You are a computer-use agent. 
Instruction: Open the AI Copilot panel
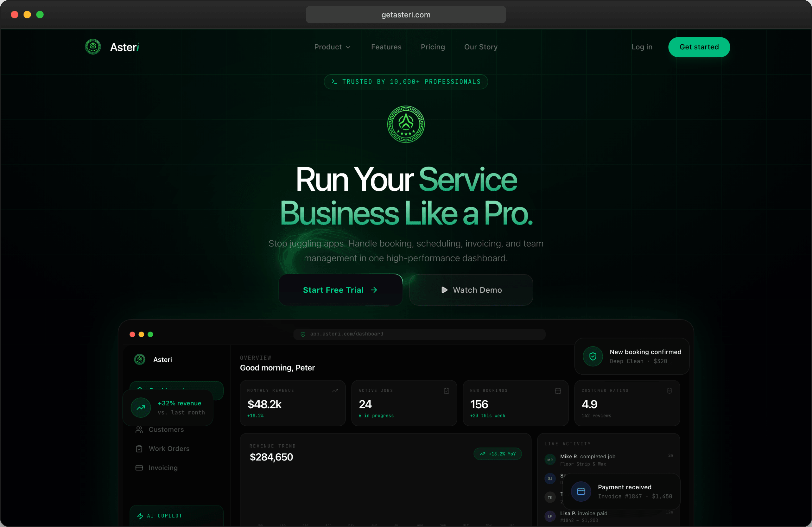point(176,516)
